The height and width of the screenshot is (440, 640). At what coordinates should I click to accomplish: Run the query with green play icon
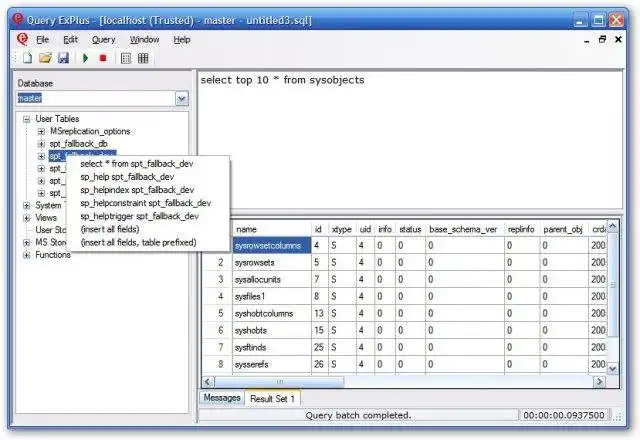tap(85, 58)
